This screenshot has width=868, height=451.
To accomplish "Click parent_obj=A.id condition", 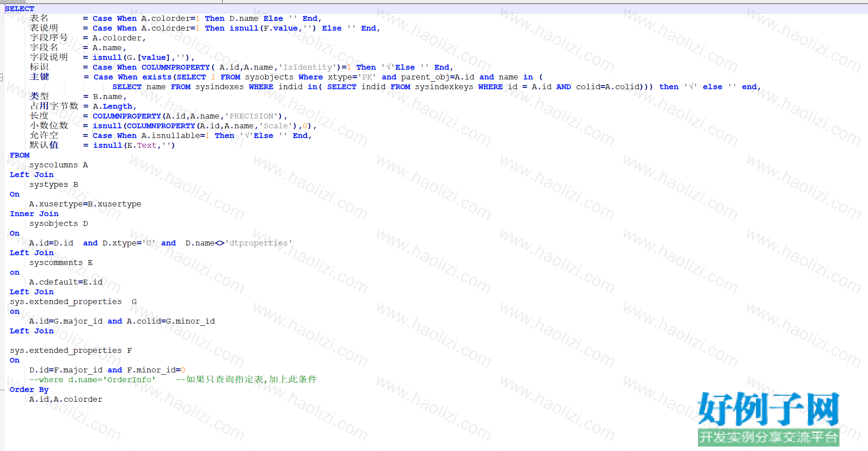I will click(x=438, y=77).
